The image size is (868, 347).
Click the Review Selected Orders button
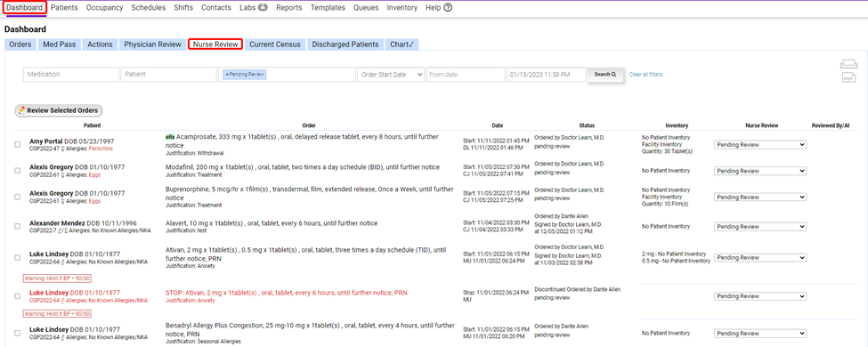[59, 110]
